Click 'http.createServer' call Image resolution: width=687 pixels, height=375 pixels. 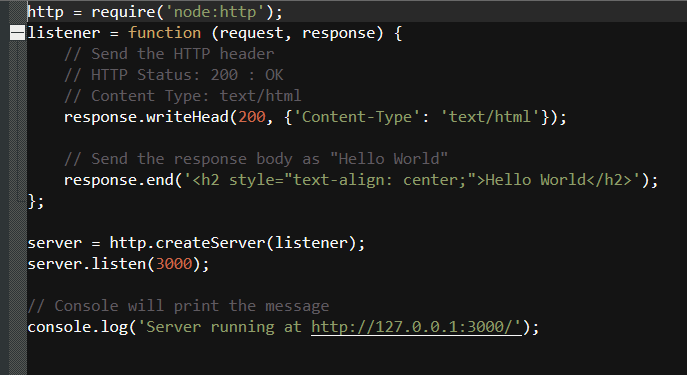click(x=188, y=243)
